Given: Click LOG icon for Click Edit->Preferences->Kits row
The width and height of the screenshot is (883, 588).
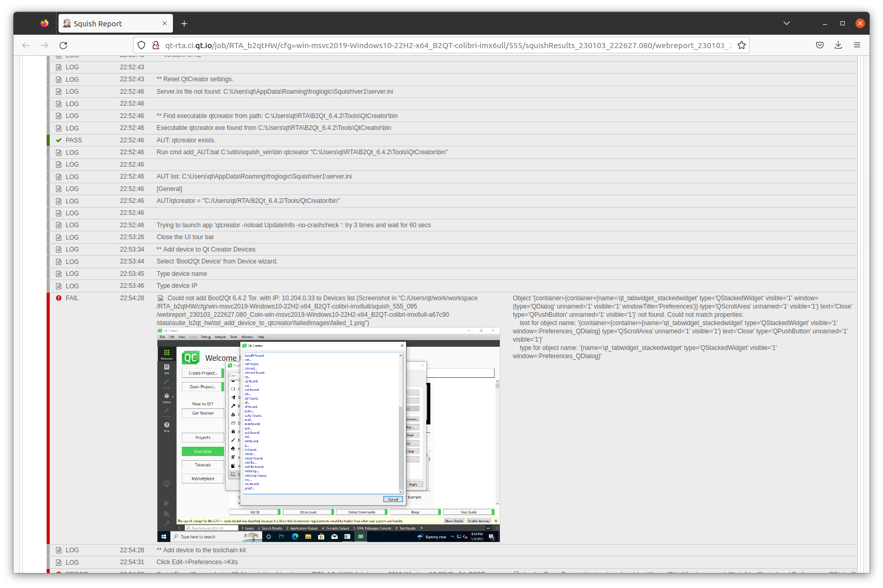Looking at the screenshot, I should click(59, 563).
